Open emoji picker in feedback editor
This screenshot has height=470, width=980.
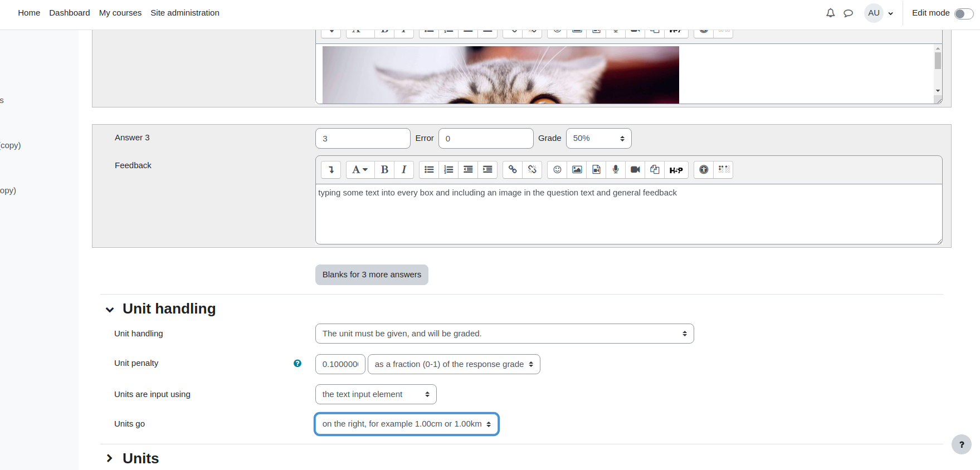pyautogui.click(x=557, y=170)
